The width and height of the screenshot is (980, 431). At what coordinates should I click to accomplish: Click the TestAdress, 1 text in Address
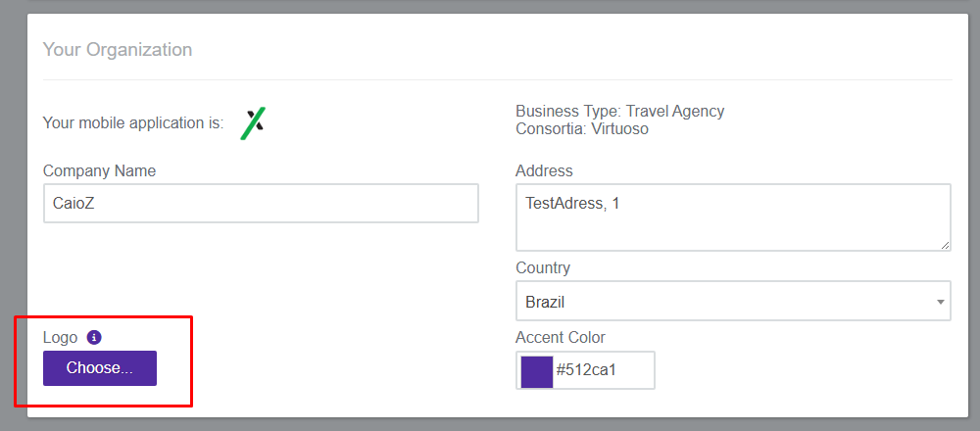coord(572,203)
